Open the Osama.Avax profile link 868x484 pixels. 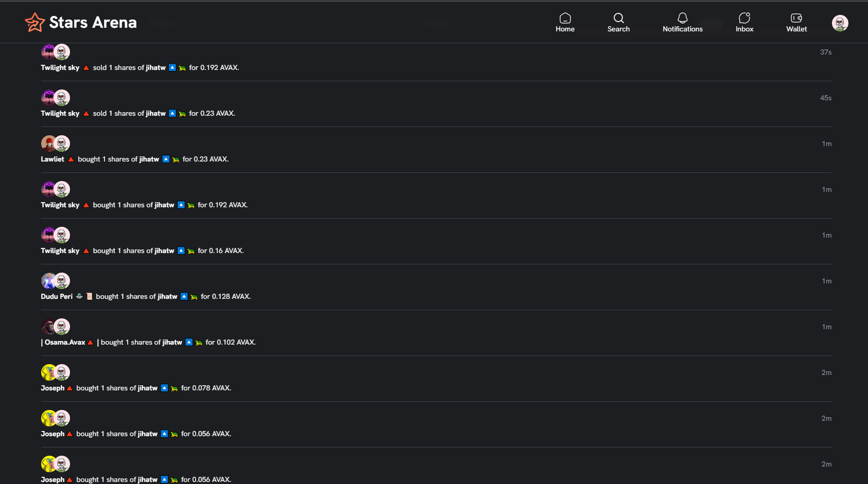65,343
